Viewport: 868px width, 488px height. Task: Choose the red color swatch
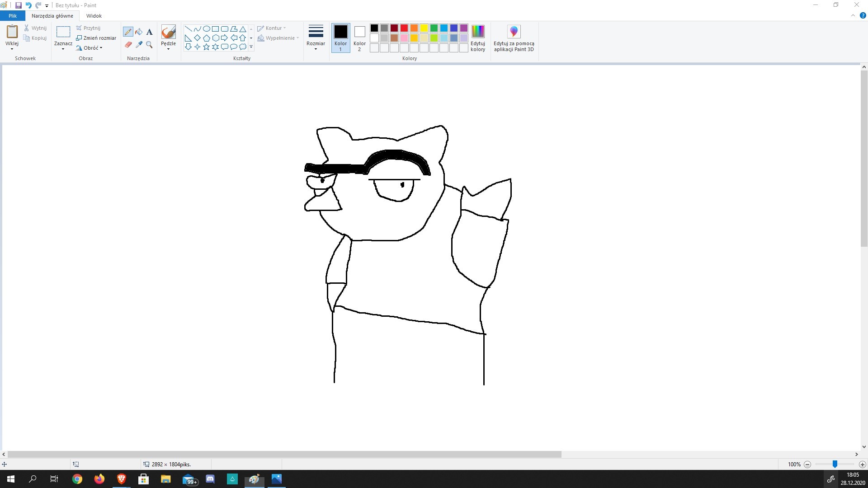[404, 28]
